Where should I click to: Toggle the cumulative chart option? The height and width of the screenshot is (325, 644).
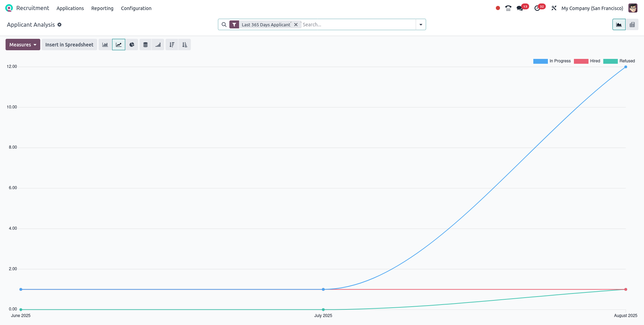(158, 45)
